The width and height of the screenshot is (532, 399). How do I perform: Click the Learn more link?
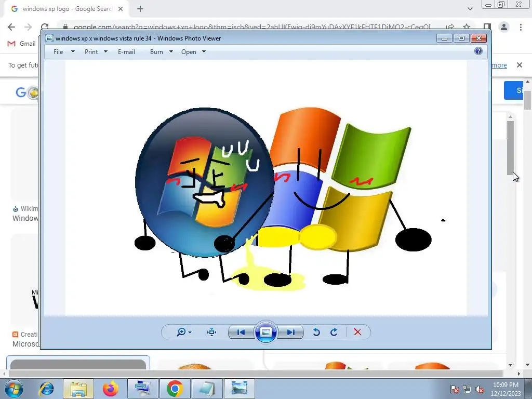[499, 65]
